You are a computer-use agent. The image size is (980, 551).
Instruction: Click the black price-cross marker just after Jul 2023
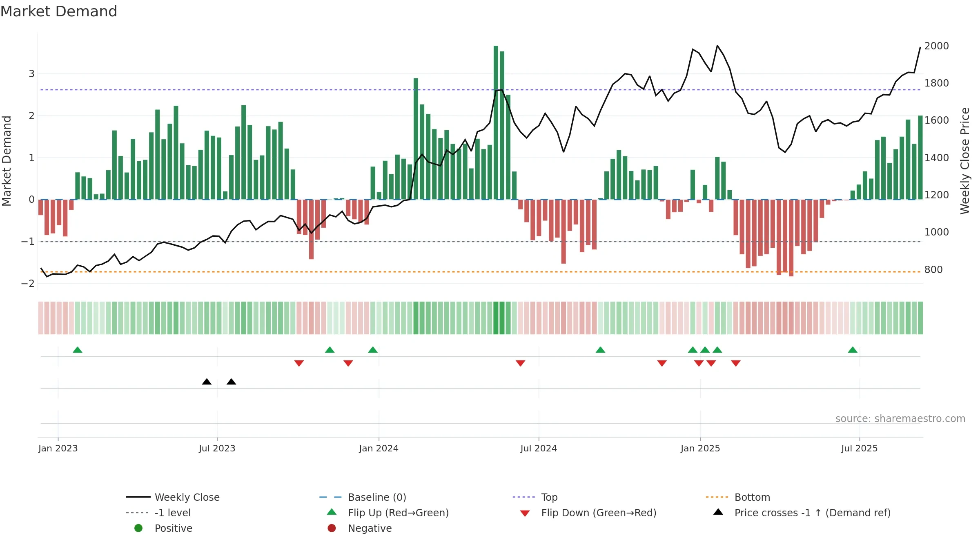point(231,382)
